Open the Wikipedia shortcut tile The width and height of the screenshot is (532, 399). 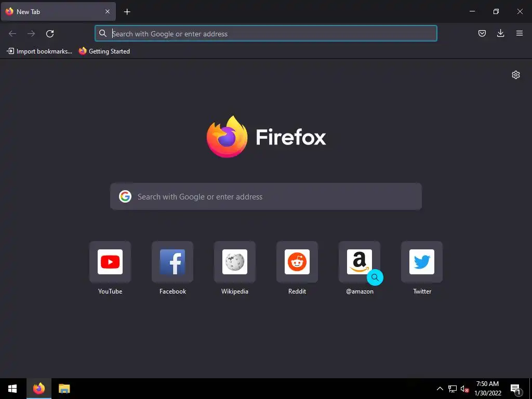[235, 262]
